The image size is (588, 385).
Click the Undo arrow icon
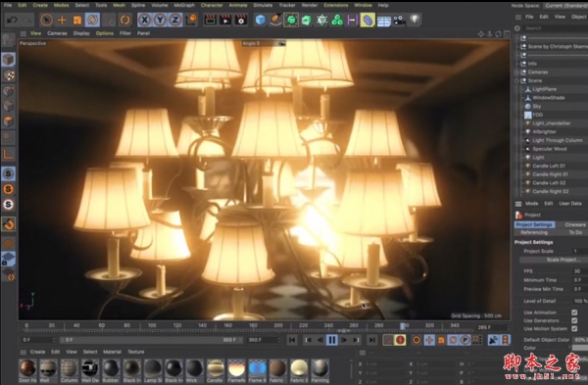point(12,20)
